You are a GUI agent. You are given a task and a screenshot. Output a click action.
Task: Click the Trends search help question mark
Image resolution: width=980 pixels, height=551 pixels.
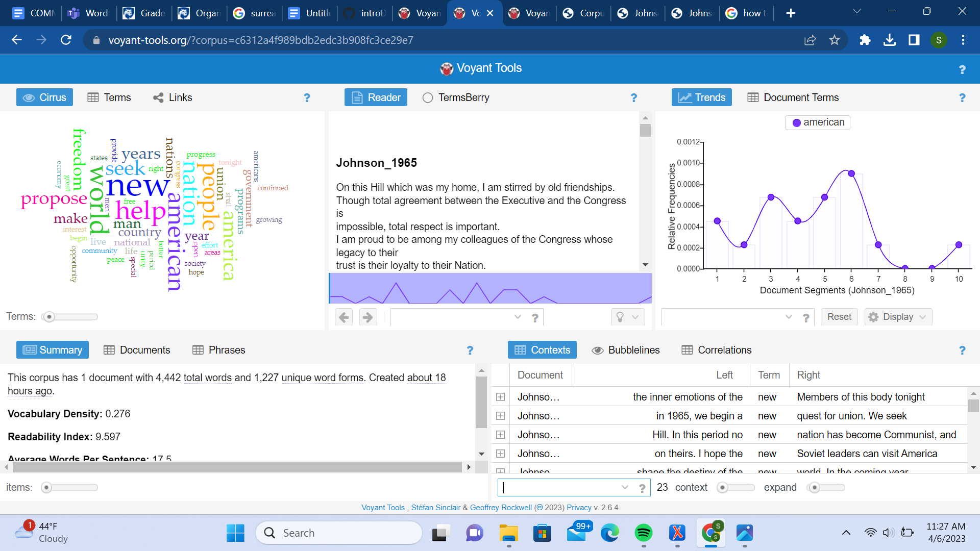806,318
